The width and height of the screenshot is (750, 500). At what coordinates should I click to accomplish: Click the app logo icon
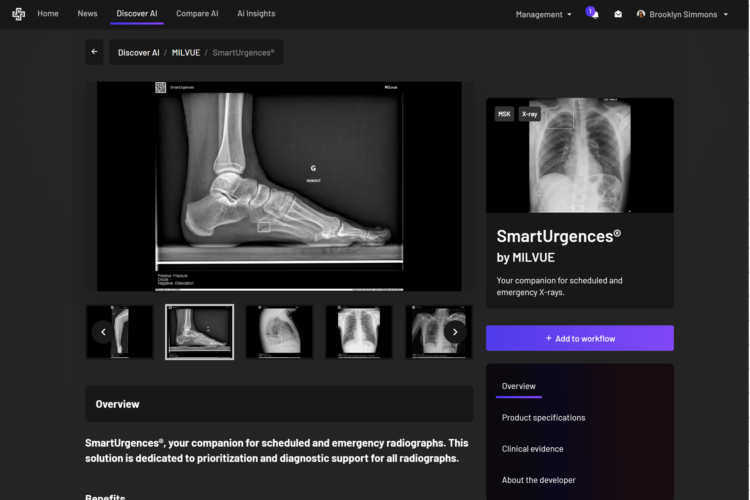click(x=18, y=14)
